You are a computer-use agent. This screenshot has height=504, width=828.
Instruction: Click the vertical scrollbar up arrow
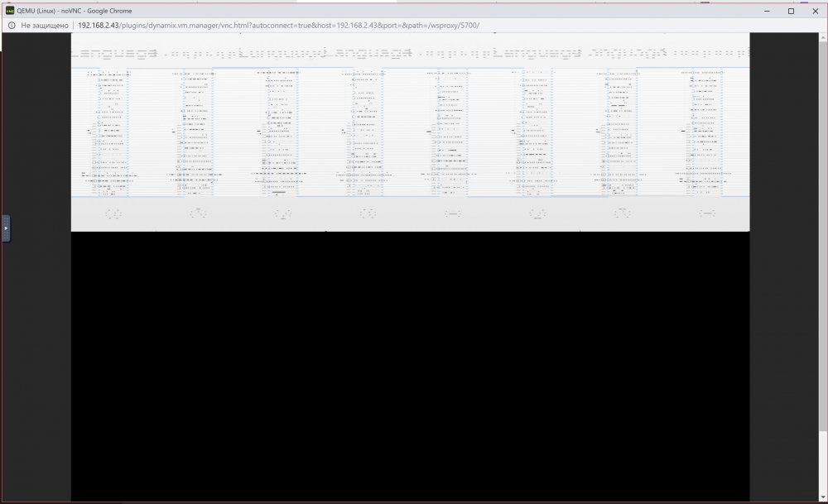(x=823, y=37)
